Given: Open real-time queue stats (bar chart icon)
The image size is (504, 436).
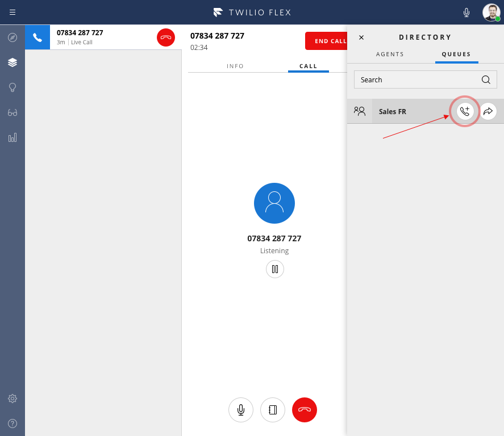Looking at the screenshot, I should pyautogui.click(x=13, y=137).
